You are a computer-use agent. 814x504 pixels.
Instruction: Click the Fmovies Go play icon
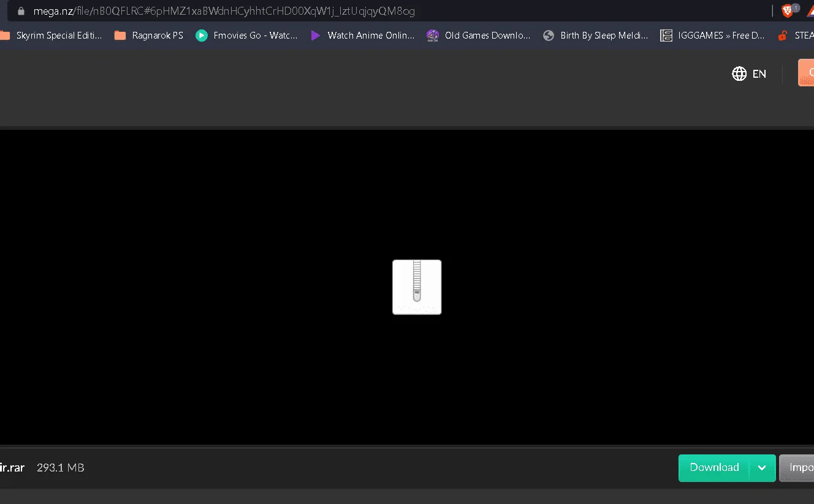(x=202, y=36)
